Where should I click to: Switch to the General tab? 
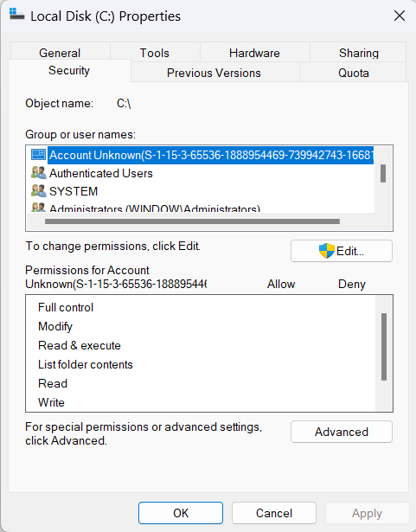[60, 53]
